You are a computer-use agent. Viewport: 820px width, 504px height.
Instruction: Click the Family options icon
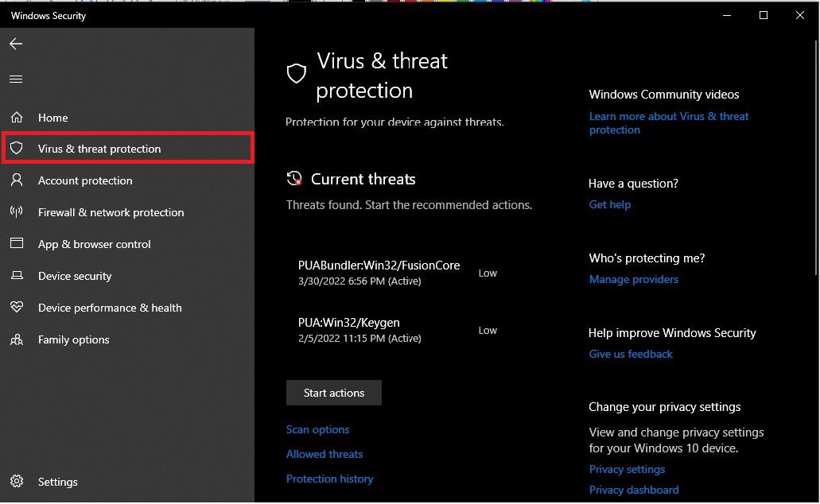click(x=16, y=339)
